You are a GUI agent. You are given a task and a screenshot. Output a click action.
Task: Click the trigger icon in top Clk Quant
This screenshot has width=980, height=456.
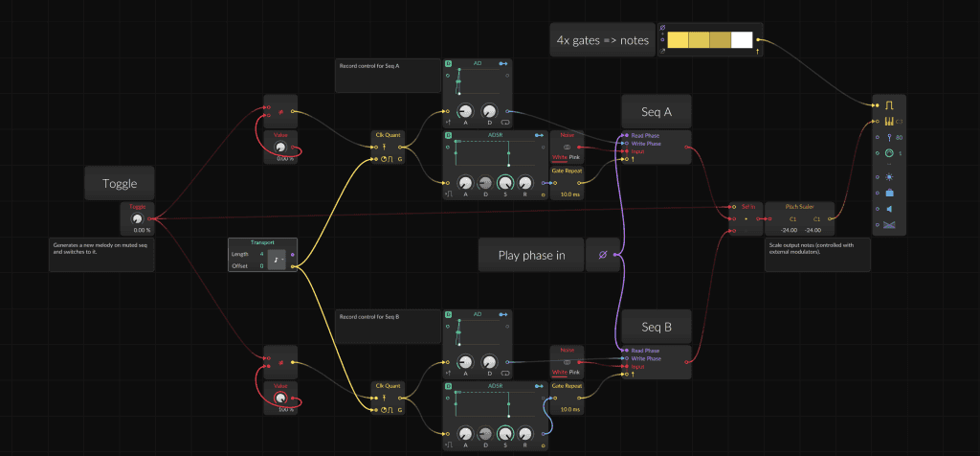[x=385, y=148]
